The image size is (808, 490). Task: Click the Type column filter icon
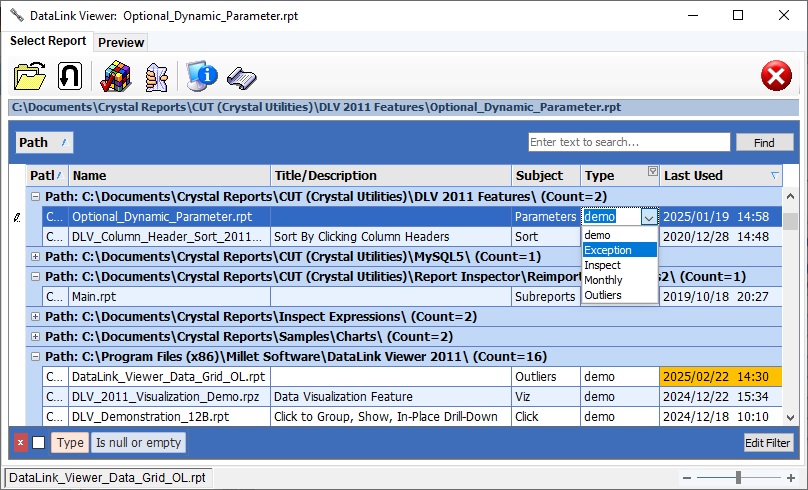[x=652, y=171]
